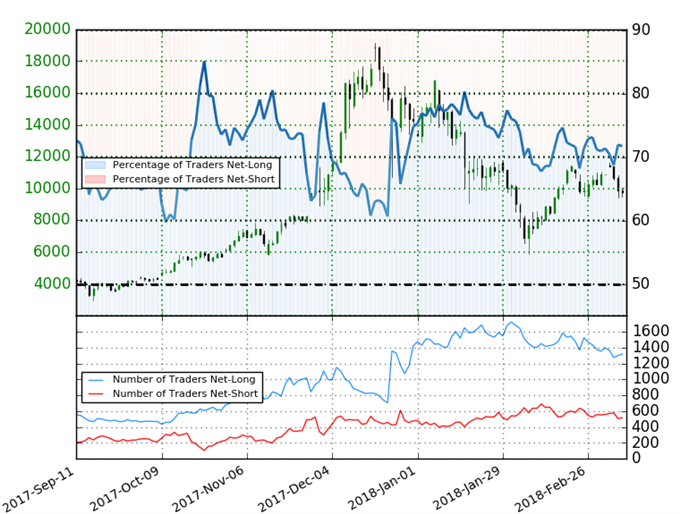
Task: Click the 90 percent right axis label
Action: (641, 30)
